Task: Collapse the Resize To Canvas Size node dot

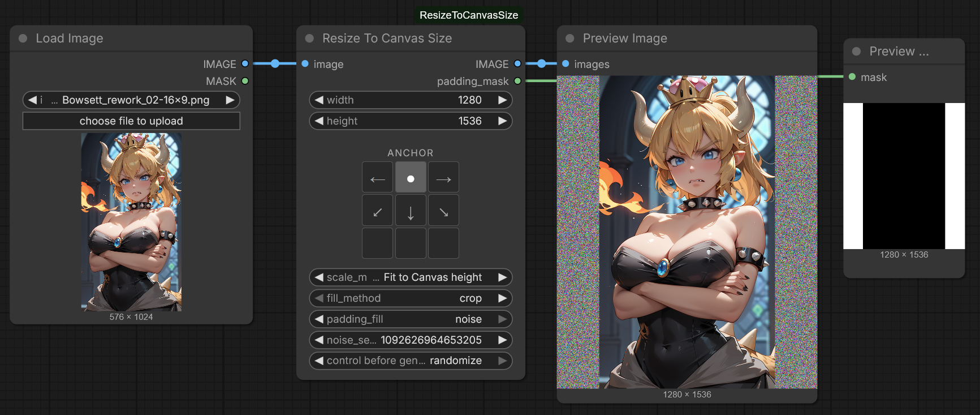Action: [309, 38]
